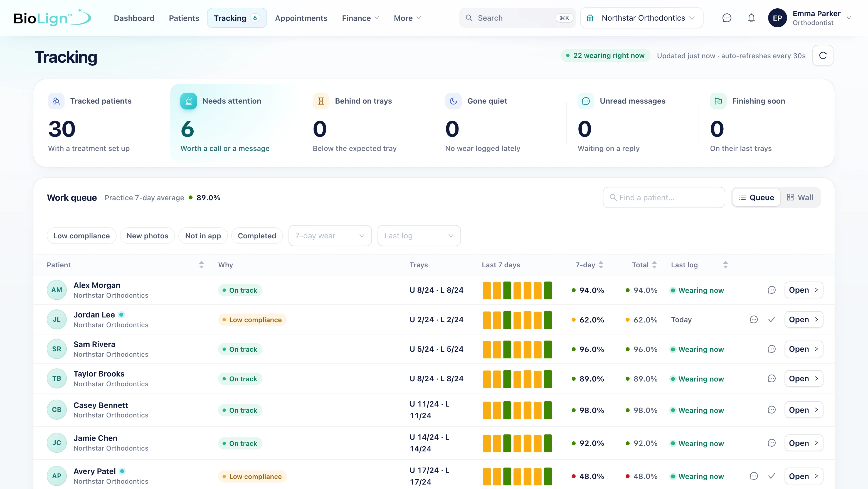Image resolution: width=868 pixels, height=489 pixels.
Task: Open Alex Morgan's record
Action: pos(804,290)
